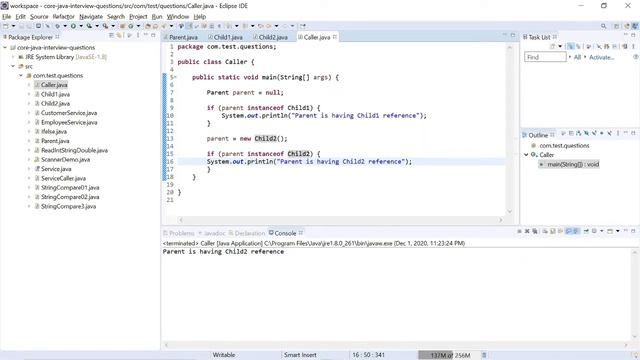Collapse the src folder node
640x360 pixels.
tap(13, 66)
